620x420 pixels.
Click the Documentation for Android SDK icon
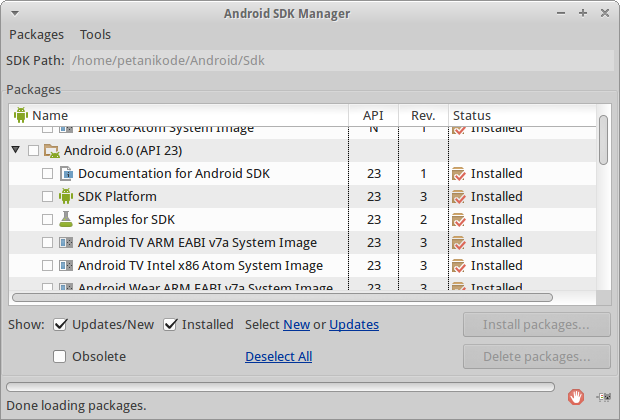(66, 173)
